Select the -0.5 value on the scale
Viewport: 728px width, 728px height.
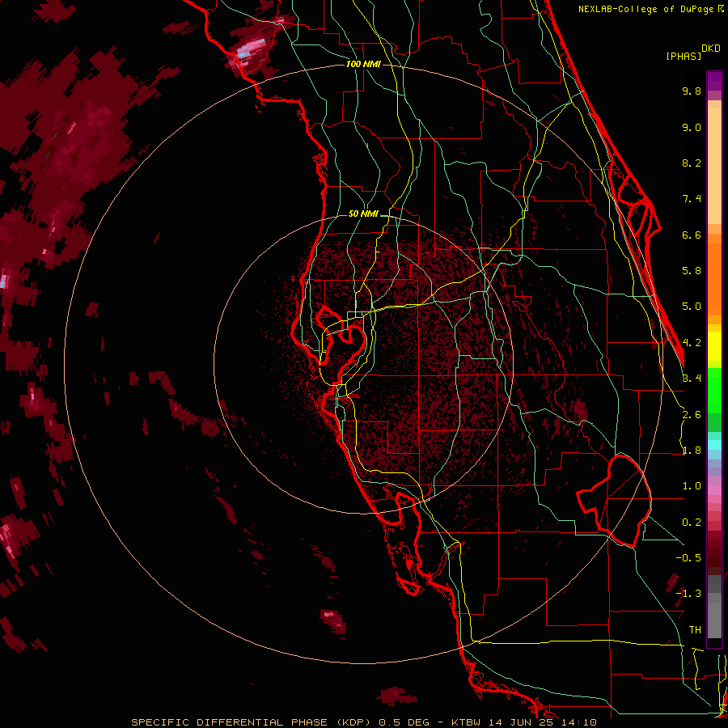(x=688, y=557)
